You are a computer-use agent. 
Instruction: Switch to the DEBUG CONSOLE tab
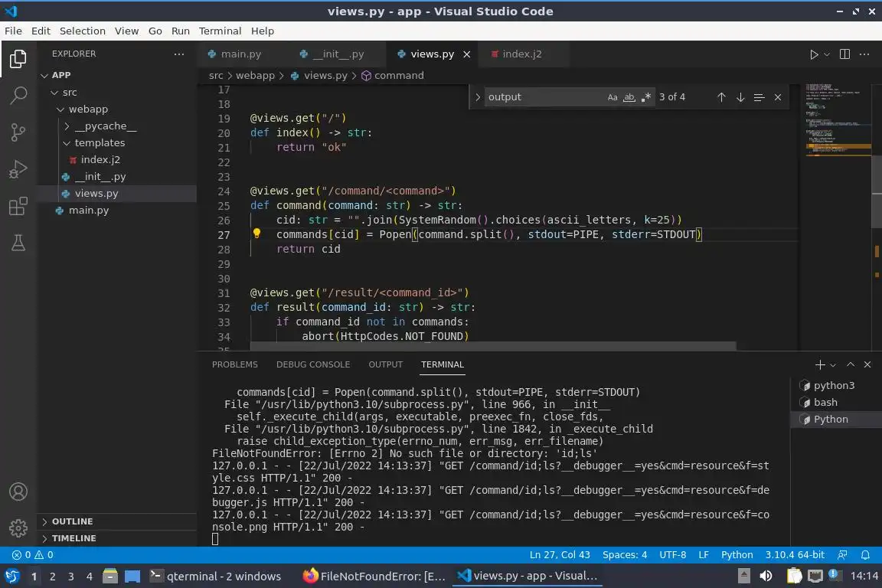click(312, 364)
